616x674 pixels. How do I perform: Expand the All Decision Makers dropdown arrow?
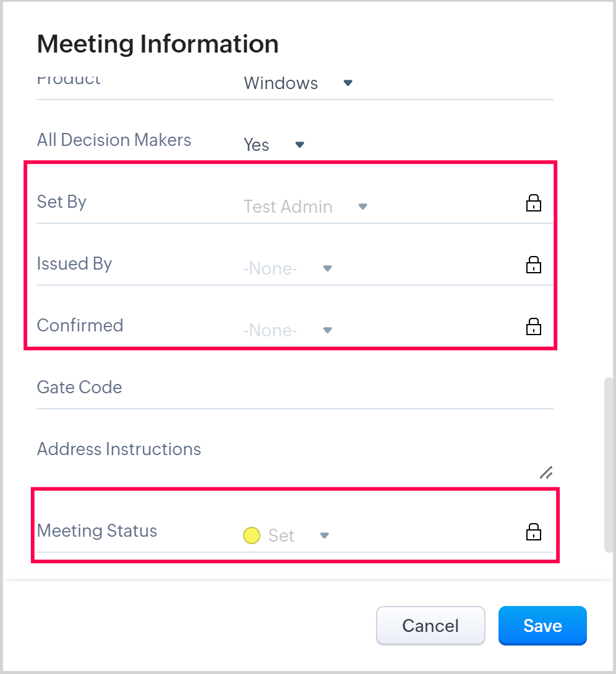(300, 145)
